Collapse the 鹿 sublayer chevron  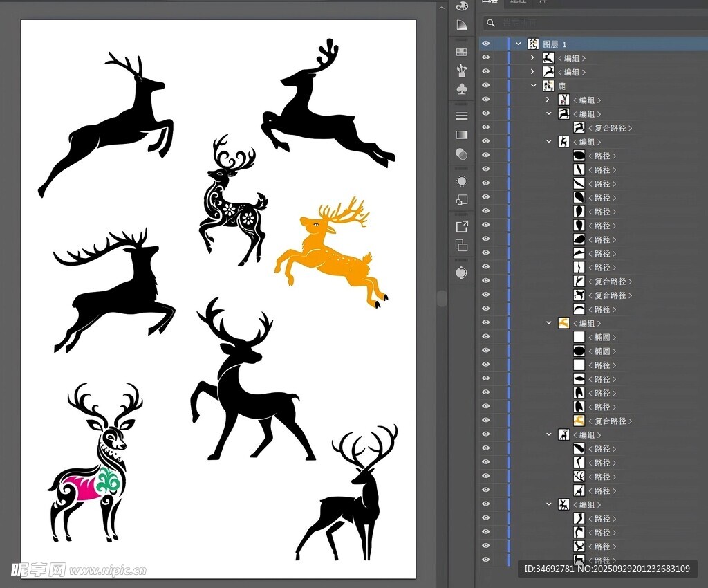533,86
